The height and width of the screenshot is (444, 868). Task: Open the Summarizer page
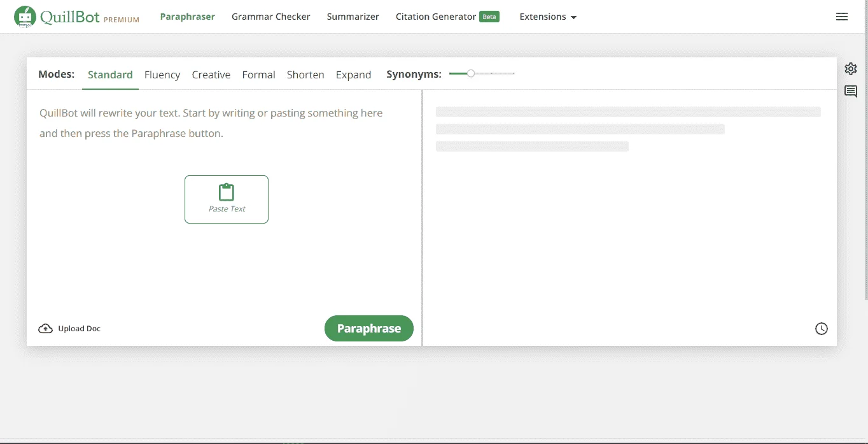click(x=353, y=17)
